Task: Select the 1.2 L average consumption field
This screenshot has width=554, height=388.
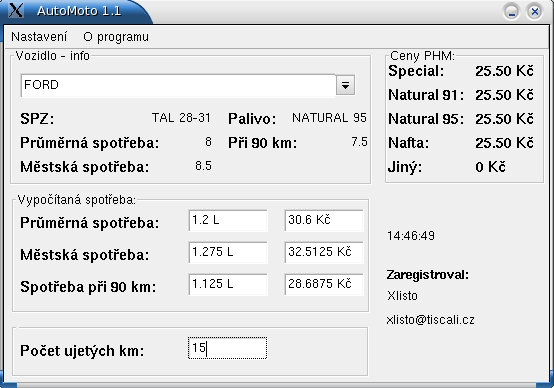Action: click(228, 220)
